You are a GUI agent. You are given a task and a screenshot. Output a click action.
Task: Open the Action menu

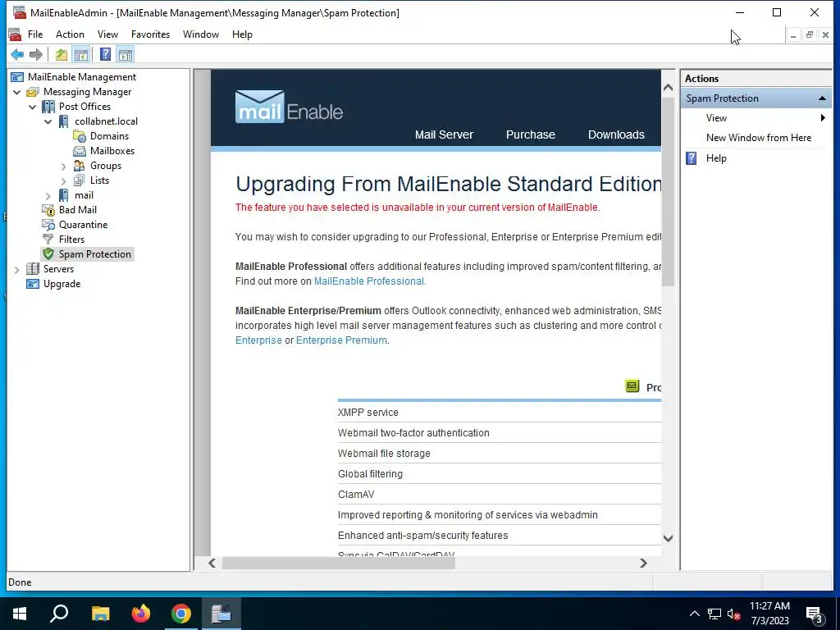pyautogui.click(x=71, y=34)
